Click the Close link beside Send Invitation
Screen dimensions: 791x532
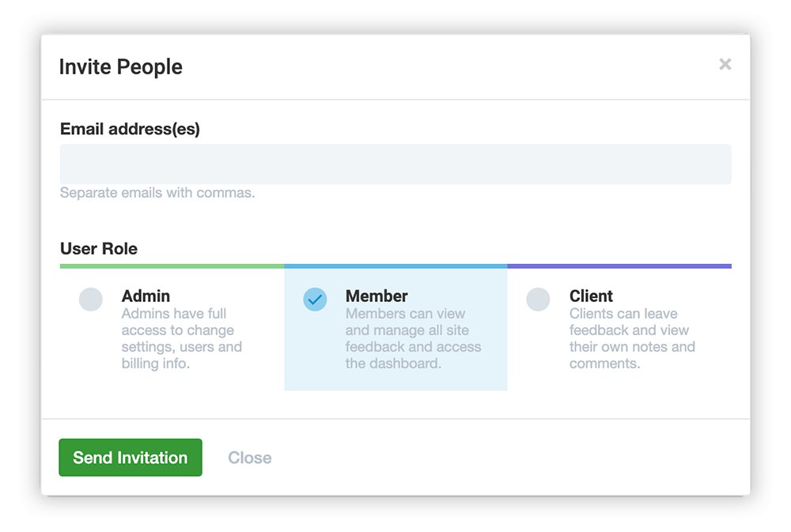click(x=249, y=458)
